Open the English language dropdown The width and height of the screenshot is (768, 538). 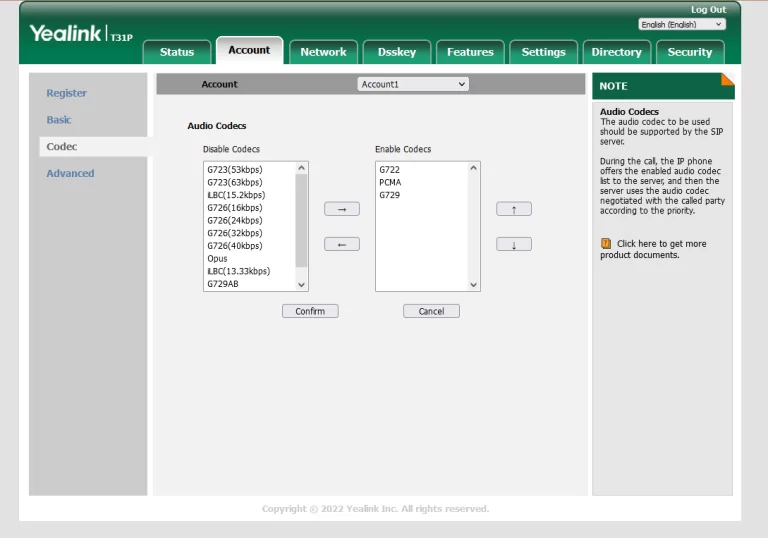click(682, 24)
